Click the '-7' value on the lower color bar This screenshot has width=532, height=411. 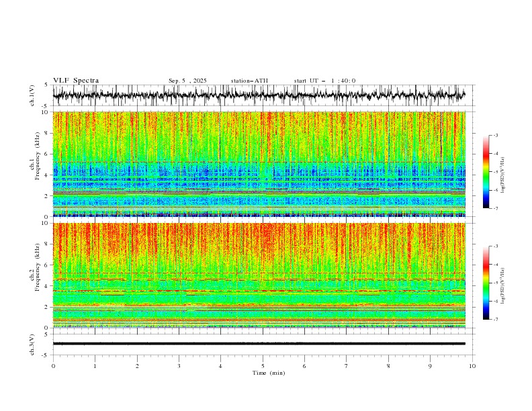tap(496, 319)
